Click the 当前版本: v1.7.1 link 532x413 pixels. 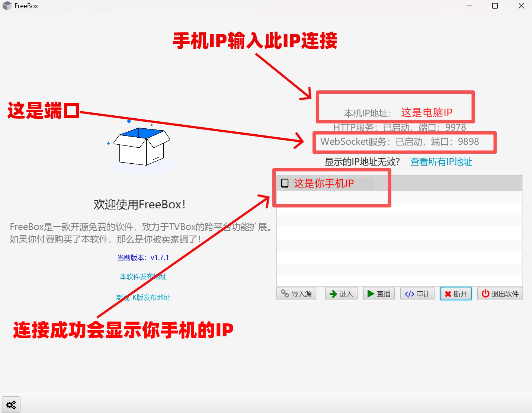(x=143, y=257)
